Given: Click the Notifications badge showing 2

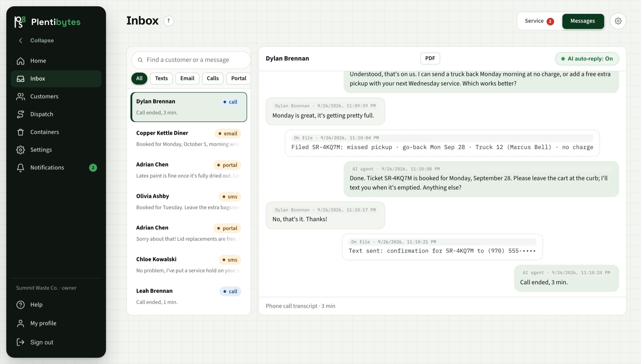Looking at the screenshot, I should coord(93,168).
